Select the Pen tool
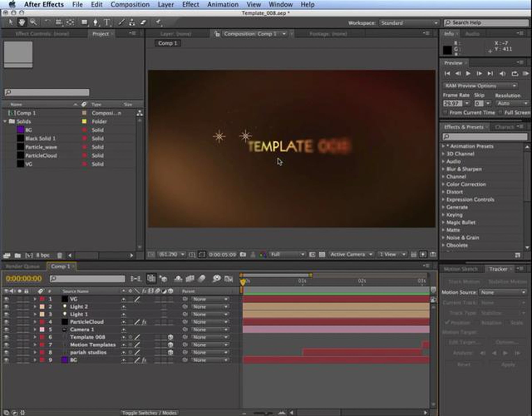This screenshot has width=532, height=416. click(x=96, y=23)
